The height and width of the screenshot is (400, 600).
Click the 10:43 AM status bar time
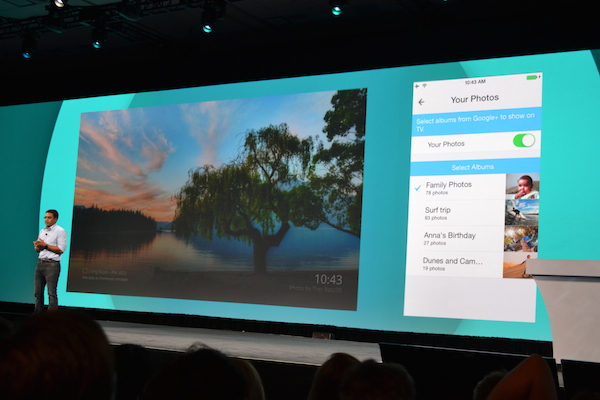474,81
